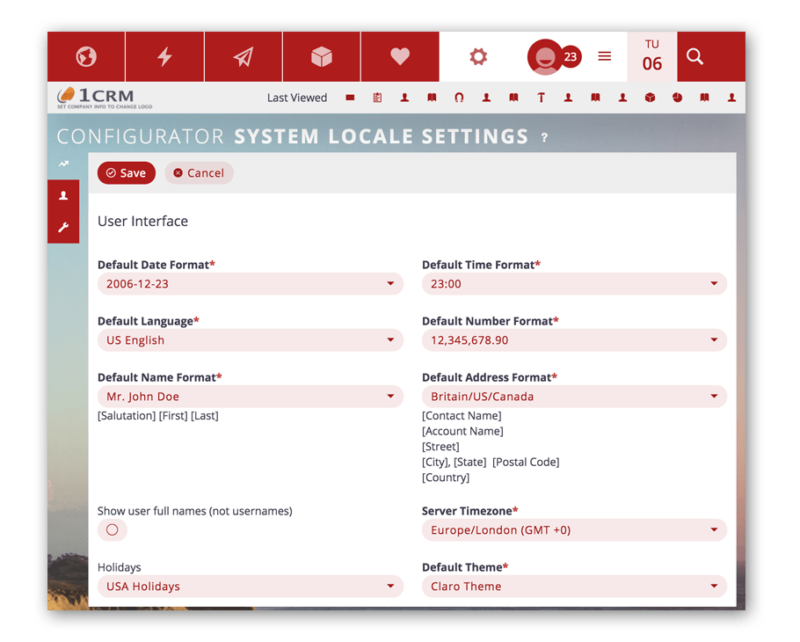Open user avatar with 23 notifications
Screen dimensions: 800x642
[x=546, y=57]
